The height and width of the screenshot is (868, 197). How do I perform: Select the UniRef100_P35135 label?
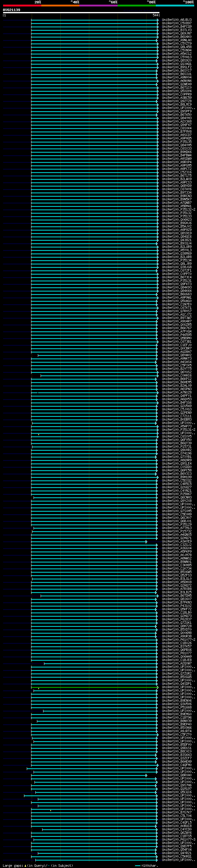[177, 142]
